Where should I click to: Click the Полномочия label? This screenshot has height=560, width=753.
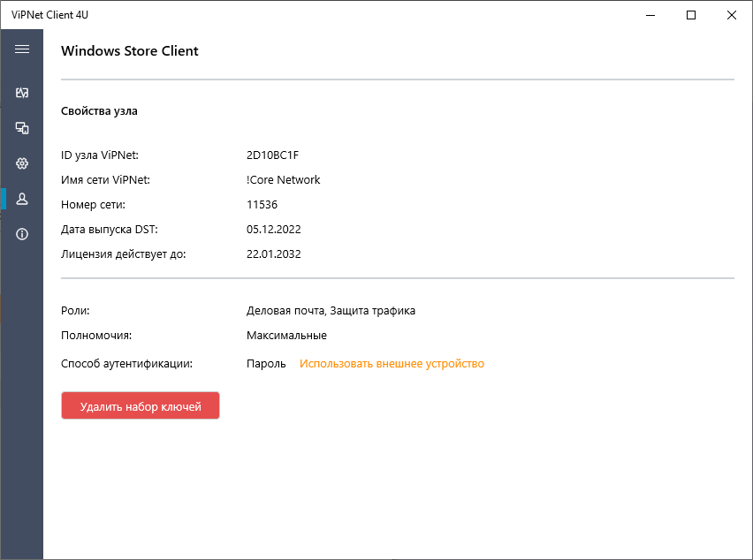click(96, 336)
